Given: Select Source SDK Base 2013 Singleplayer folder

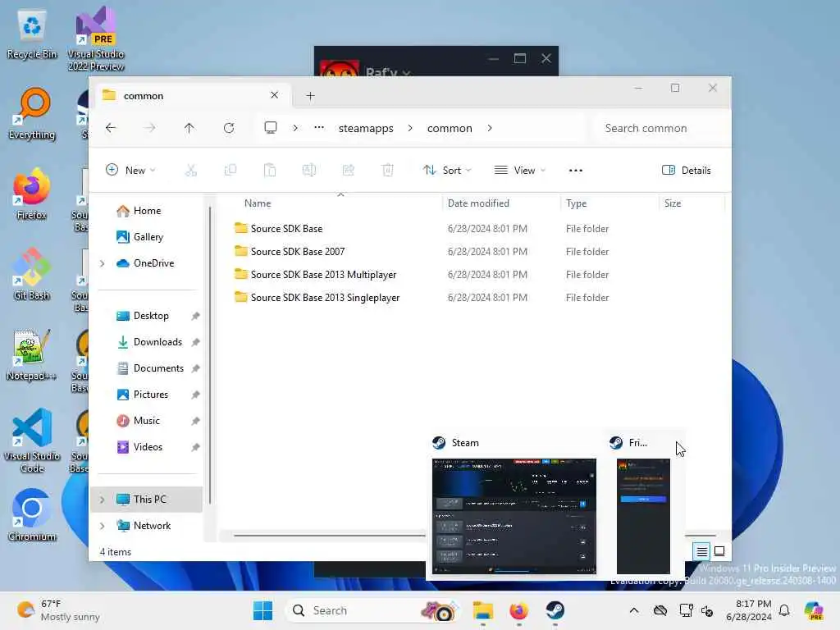Looking at the screenshot, I should (317, 298).
